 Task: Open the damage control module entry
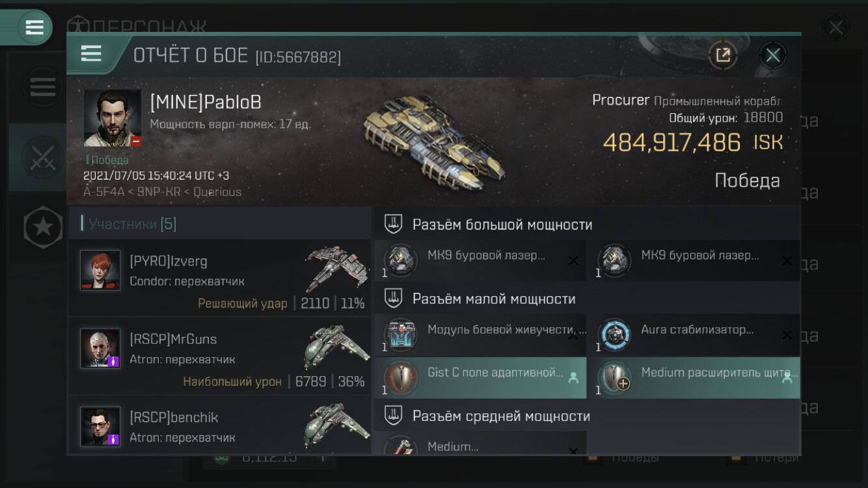pyautogui.click(x=480, y=335)
